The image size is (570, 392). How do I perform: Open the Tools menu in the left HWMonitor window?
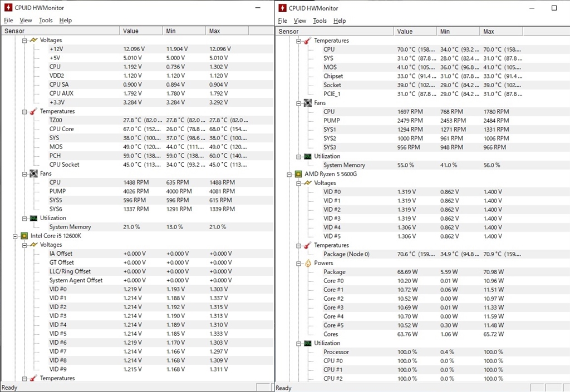tap(46, 21)
